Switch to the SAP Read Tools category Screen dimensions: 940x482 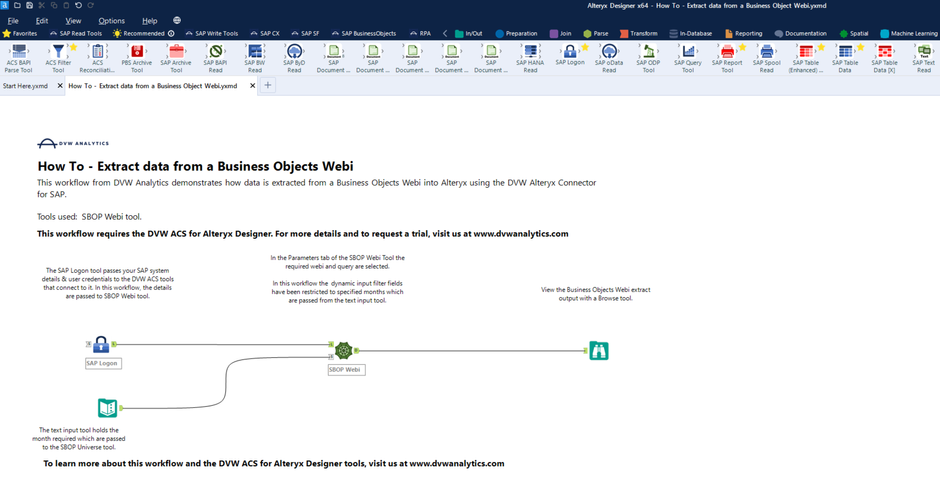(x=76, y=34)
